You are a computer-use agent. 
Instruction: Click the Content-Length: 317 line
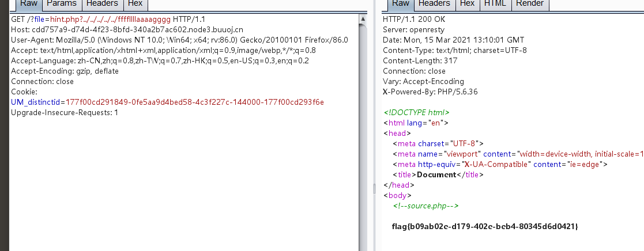pos(420,60)
